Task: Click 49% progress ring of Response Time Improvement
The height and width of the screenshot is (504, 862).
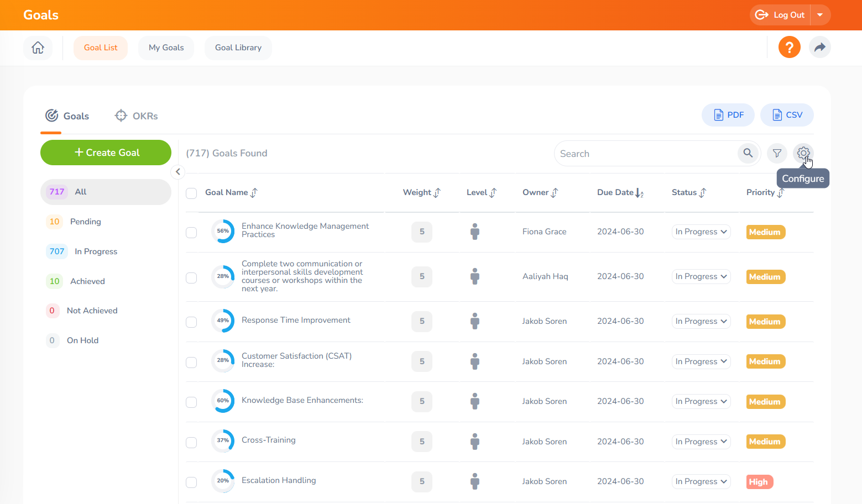Action: point(223,321)
